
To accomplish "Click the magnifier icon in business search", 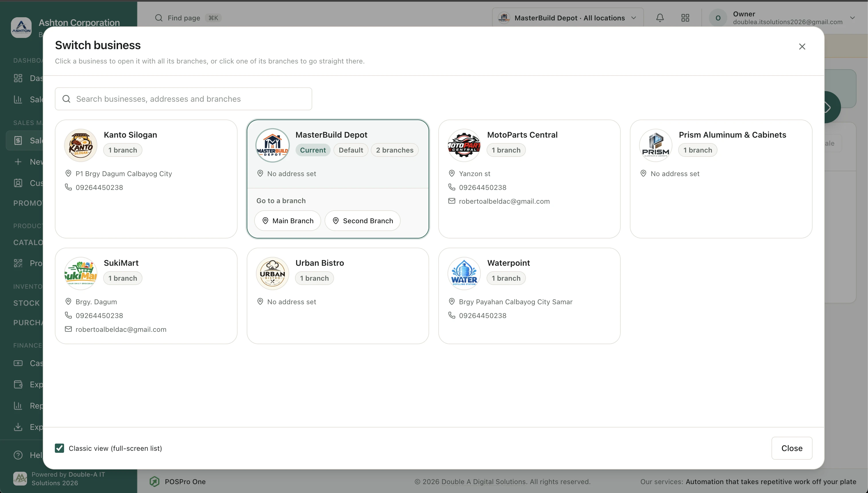I will (66, 99).
